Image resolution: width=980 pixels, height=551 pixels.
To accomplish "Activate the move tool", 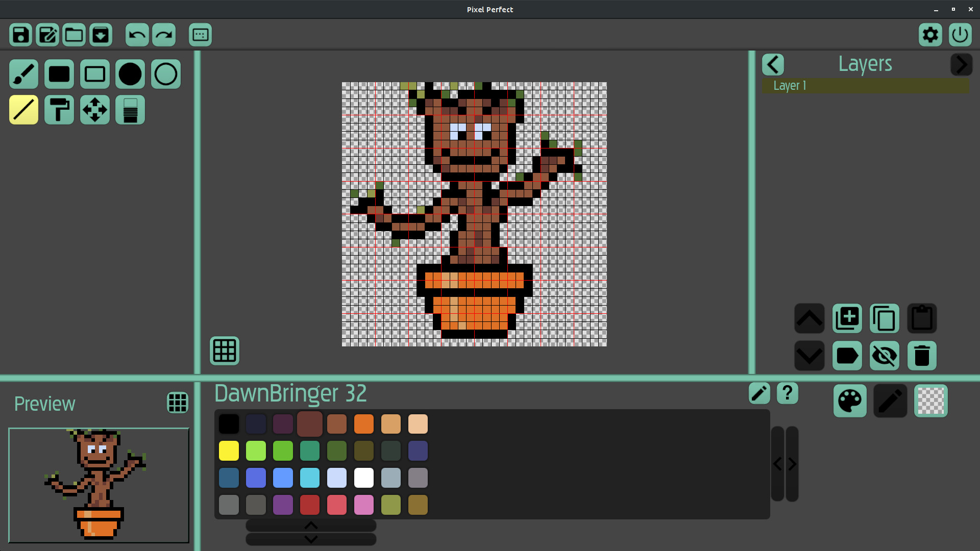I will [95, 110].
